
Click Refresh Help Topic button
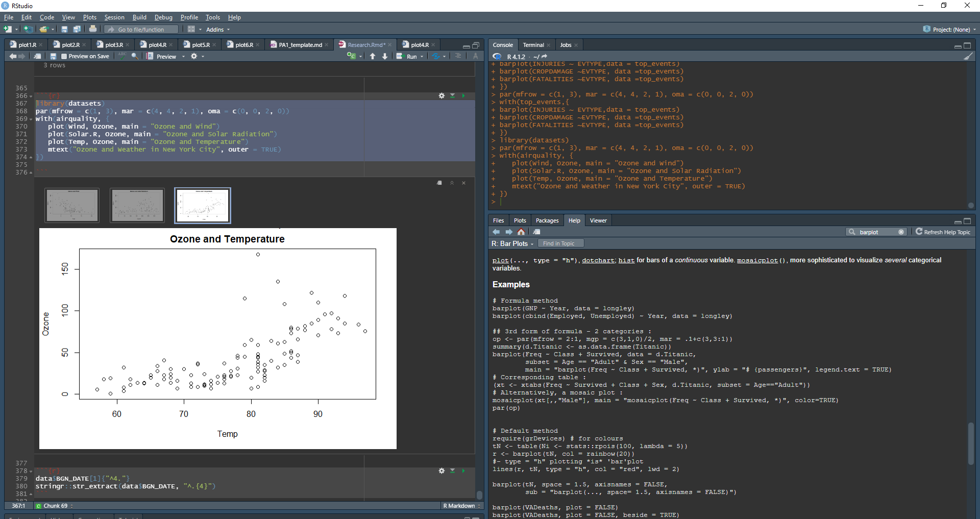click(x=943, y=232)
